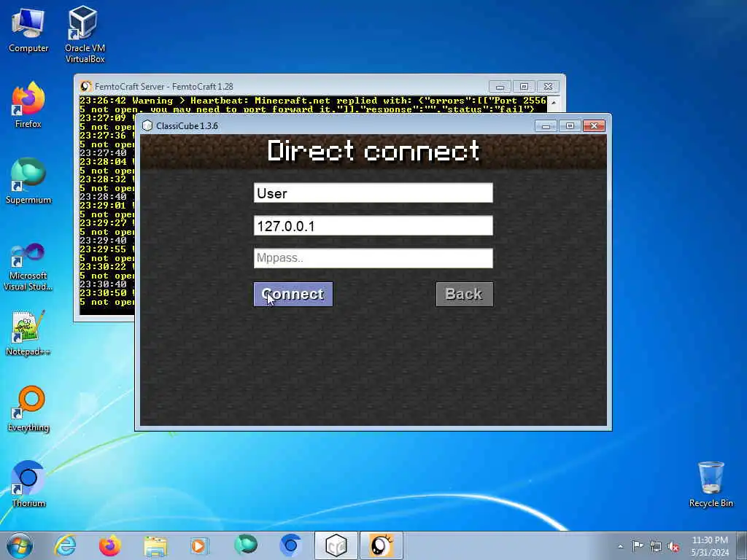Go Back from Direct connect
The width and height of the screenshot is (747, 560).
(x=465, y=295)
